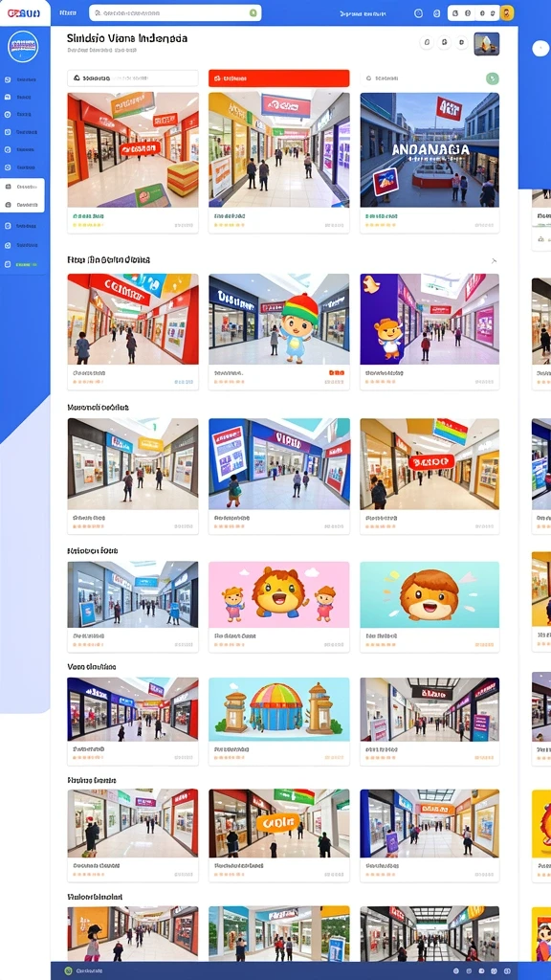Click the green round icon beside the filters
Image resolution: width=551 pixels, height=980 pixels.
[x=493, y=78]
